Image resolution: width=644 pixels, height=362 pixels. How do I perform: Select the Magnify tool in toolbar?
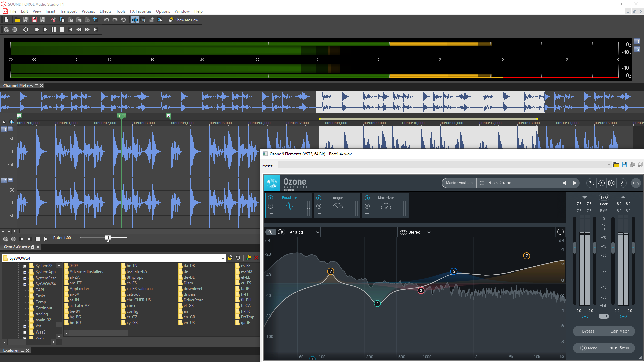click(x=143, y=20)
